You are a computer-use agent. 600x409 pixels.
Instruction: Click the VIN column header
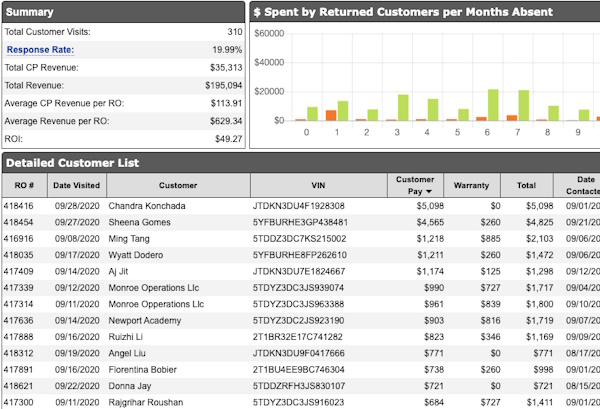(x=319, y=185)
